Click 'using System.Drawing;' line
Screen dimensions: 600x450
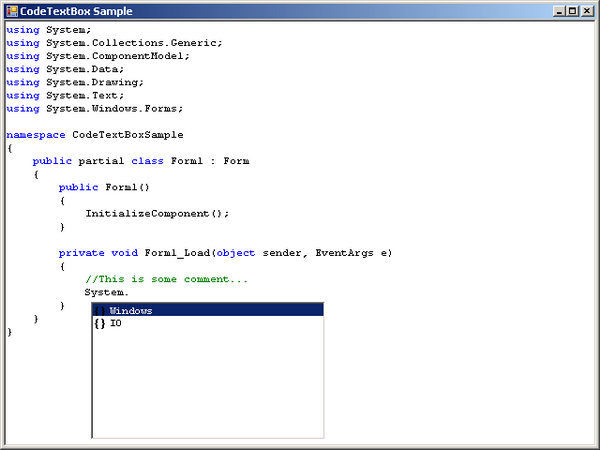(x=75, y=82)
